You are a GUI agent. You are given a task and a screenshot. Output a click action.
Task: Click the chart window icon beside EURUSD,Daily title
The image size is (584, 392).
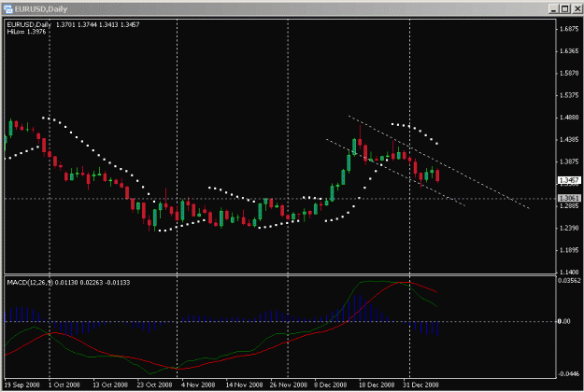pos(7,8)
